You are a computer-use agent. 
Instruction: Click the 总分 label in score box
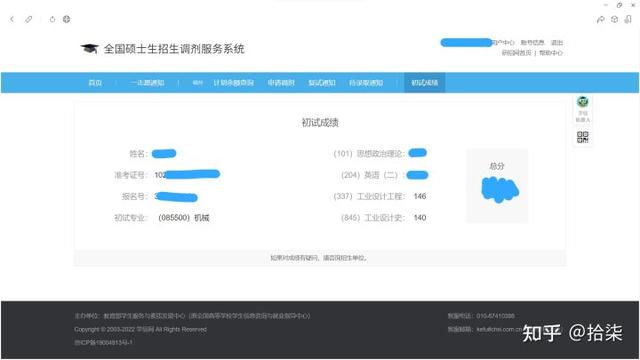[497, 166]
